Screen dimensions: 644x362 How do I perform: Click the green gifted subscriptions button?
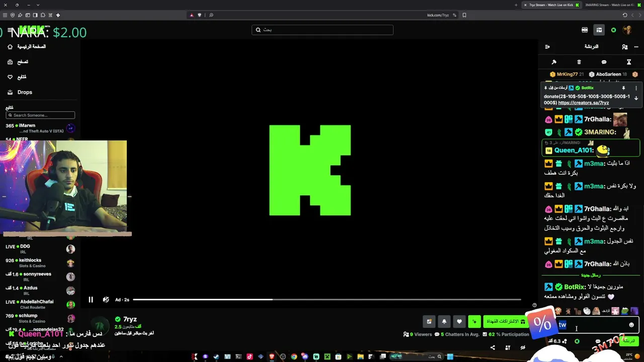coord(506,321)
